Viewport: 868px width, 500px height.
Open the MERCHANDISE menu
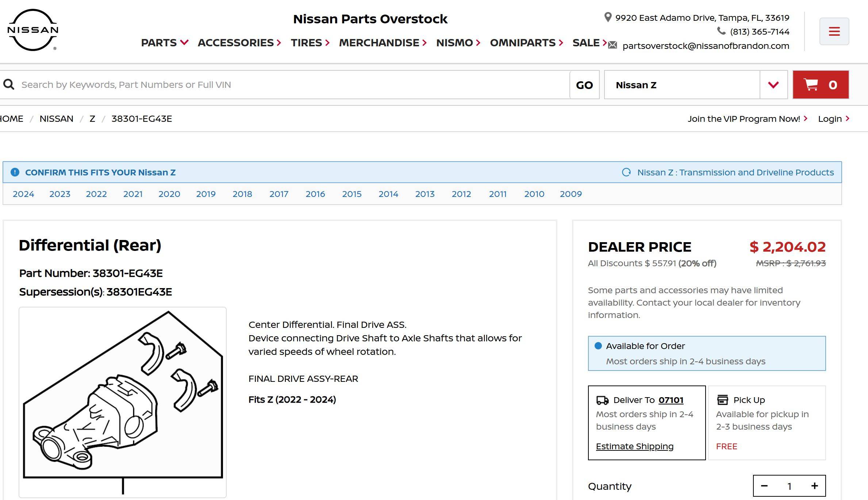(x=383, y=43)
